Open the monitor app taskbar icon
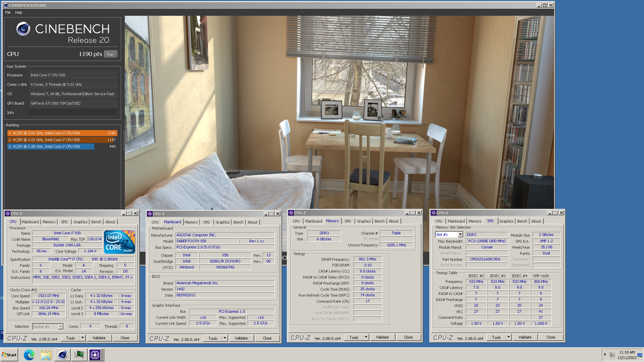This screenshot has height=362, width=644. tap(79, 355)
